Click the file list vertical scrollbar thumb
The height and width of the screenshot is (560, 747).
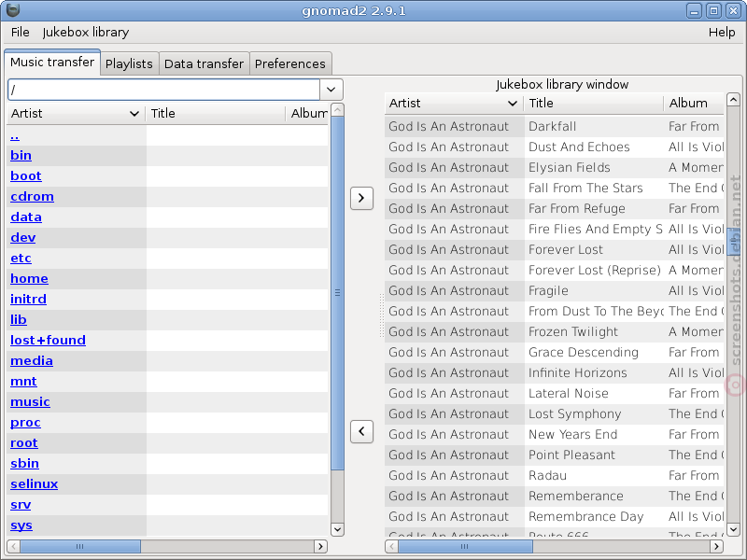coord(337,293)
